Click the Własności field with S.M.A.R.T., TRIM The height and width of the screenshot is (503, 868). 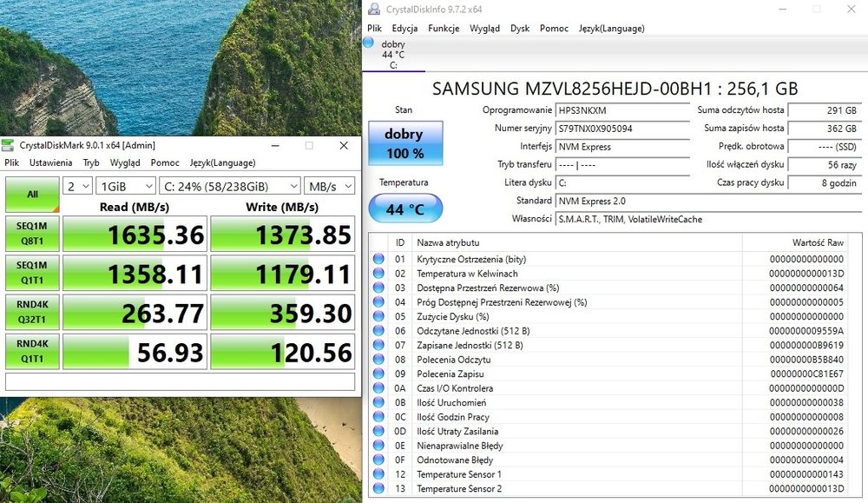pyautogui.click(x=709, y=220)
